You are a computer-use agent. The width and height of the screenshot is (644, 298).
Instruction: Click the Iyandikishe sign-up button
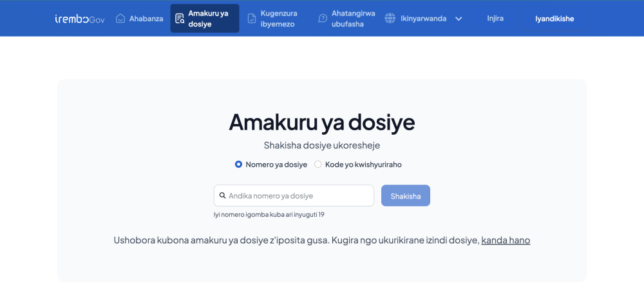[554, 19]
